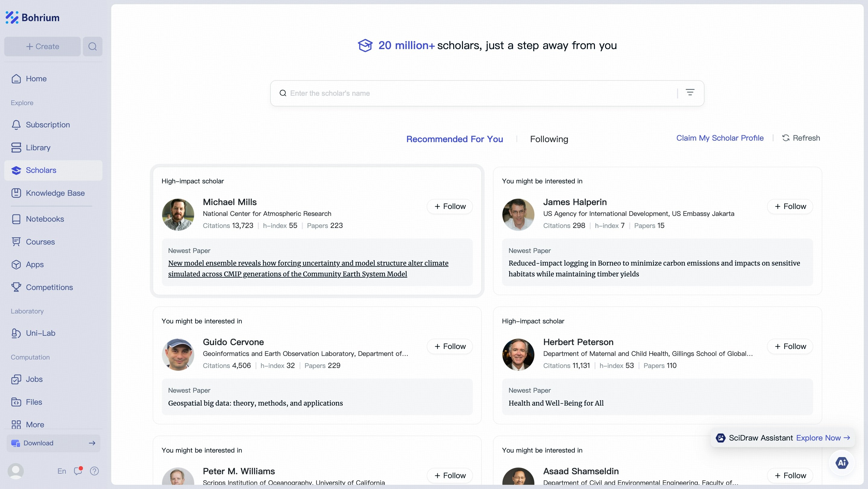Click the Knowledge Base icon
Viewport: 868px width, 489px height.
coord(16,193)
